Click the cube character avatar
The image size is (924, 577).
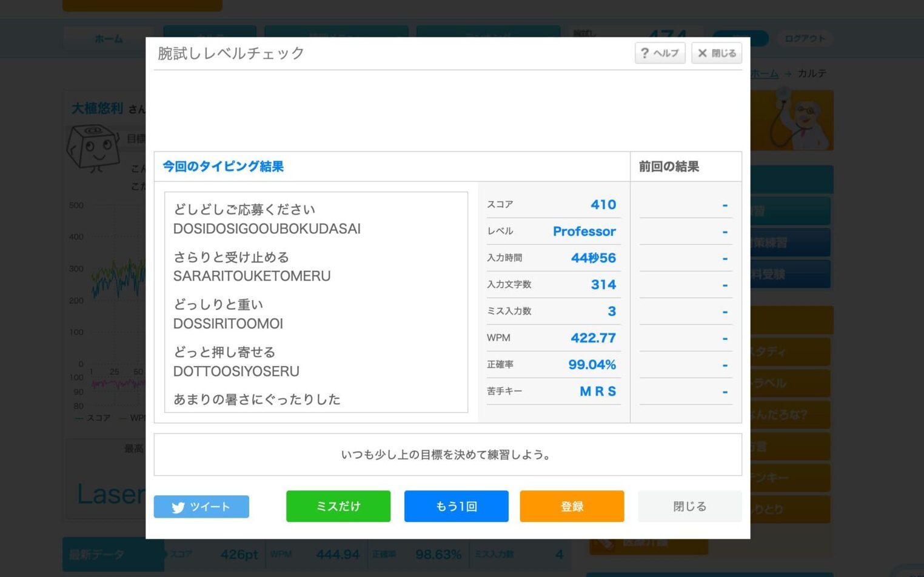pos(92,147)
